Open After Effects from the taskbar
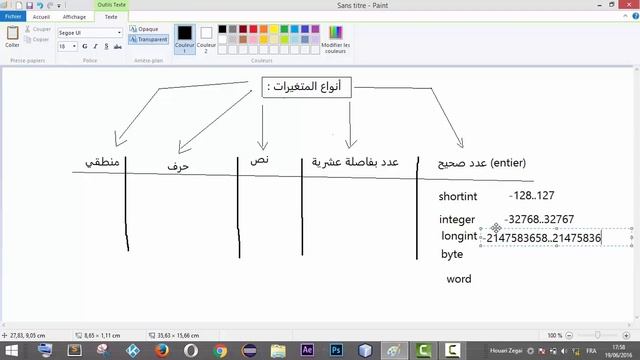Viewport: 640px width, 360px height. coord(307,351)
